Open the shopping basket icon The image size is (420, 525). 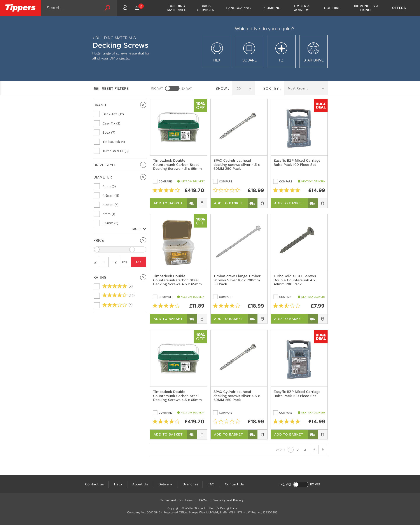[x=138, y=8]
